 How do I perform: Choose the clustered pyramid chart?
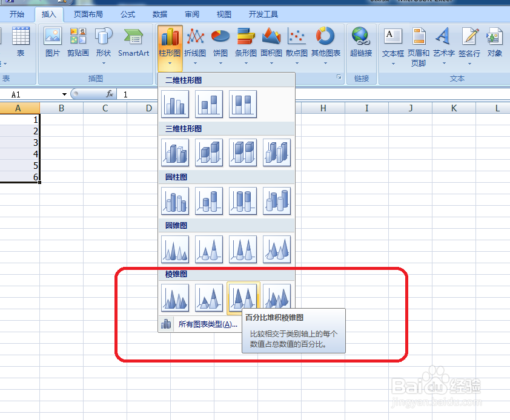pyautogui.click(x=175, y=298)
